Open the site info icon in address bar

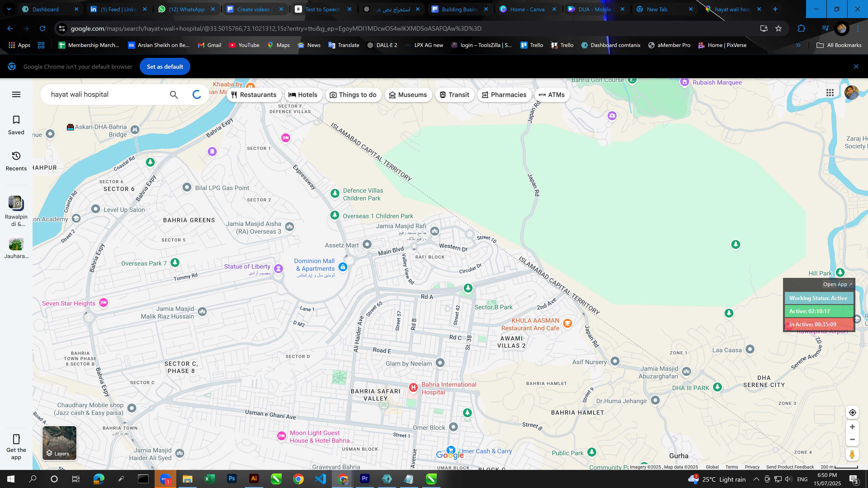pyautogui.click(x=62, y=29)
